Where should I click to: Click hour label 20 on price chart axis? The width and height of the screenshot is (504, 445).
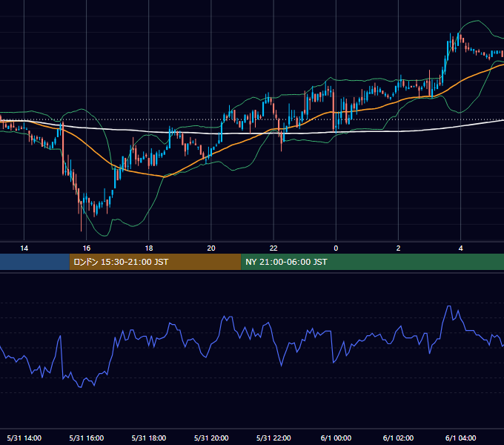click(211, 248)
